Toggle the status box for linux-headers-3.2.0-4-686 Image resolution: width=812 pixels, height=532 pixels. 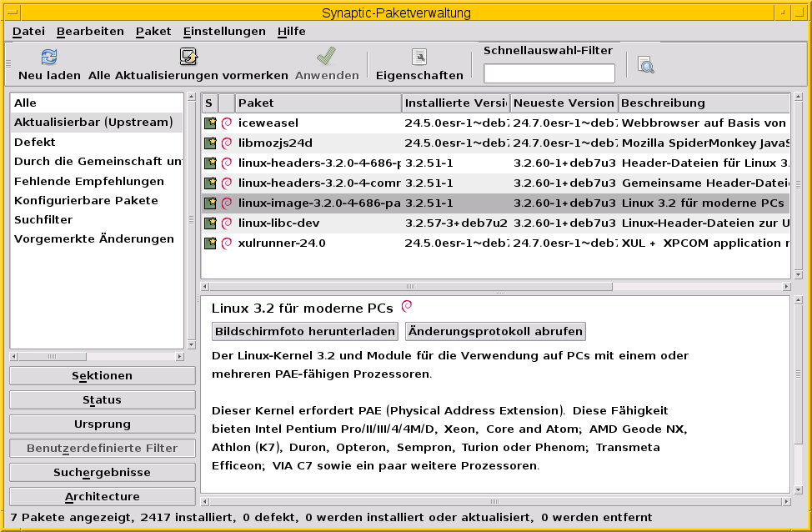(x=208, y=163)
